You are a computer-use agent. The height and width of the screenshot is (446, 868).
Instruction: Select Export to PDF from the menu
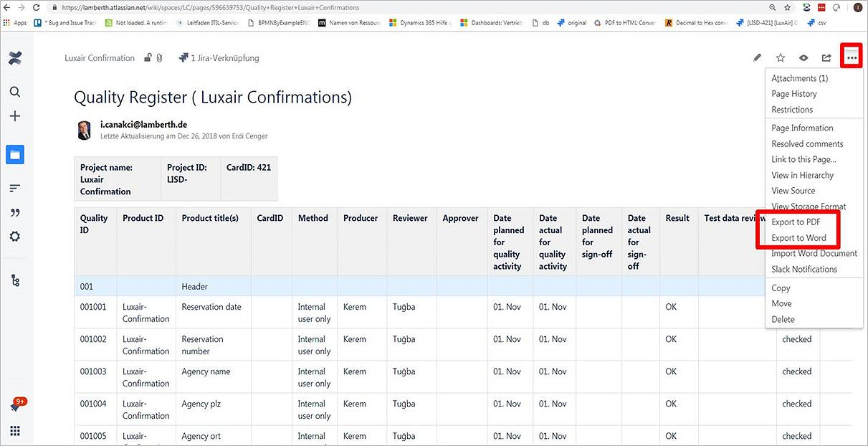(x=796, y=222)
